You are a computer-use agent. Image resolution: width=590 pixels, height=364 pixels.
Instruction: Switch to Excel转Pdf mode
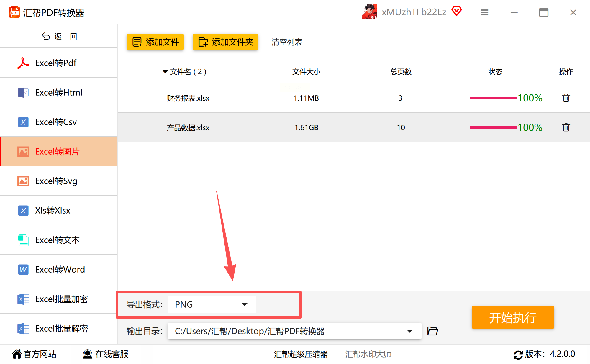click(x=56, y=63)
